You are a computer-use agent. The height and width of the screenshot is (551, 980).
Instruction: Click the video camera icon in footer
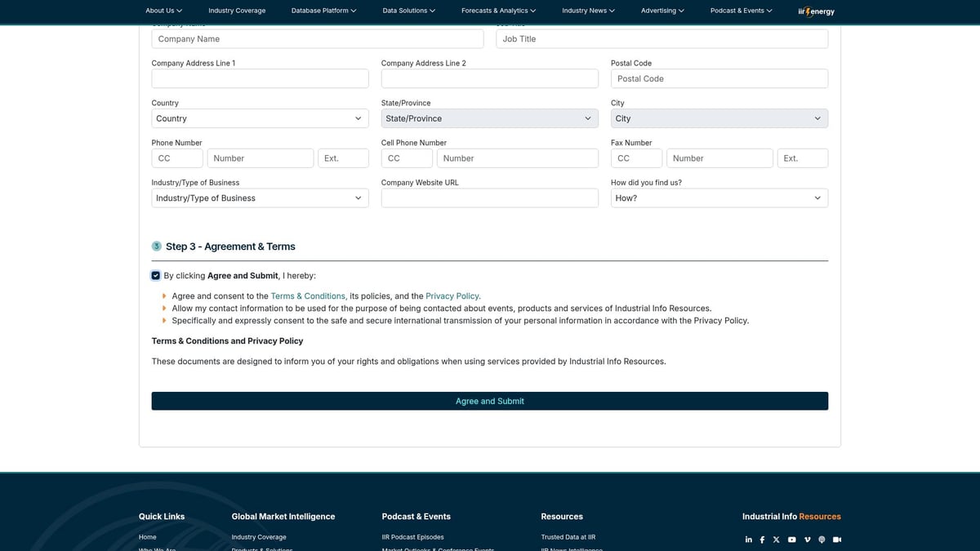pos(837,540)
